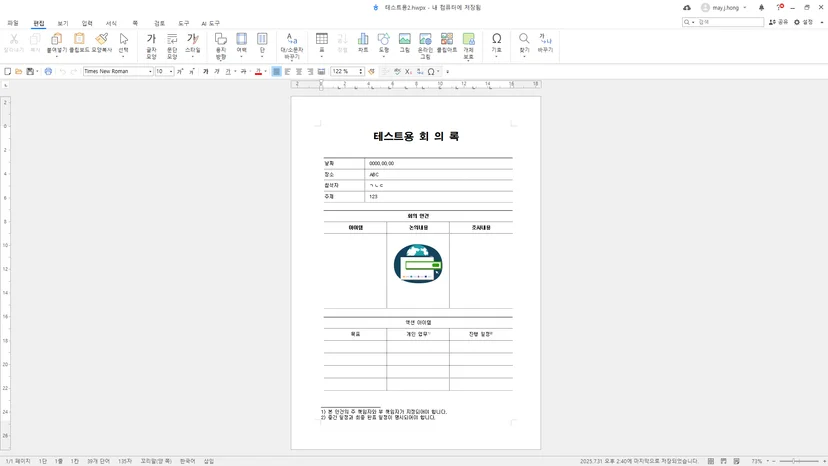This screenshot has height=466, width=828.
Task: Insert a table with the 표 icon
Action: point(322,39)
